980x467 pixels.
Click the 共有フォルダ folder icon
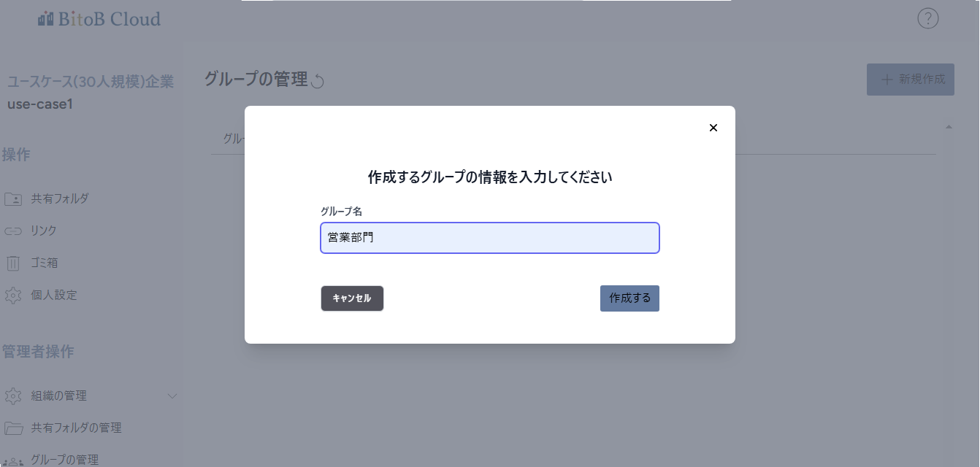coord(13,198)
